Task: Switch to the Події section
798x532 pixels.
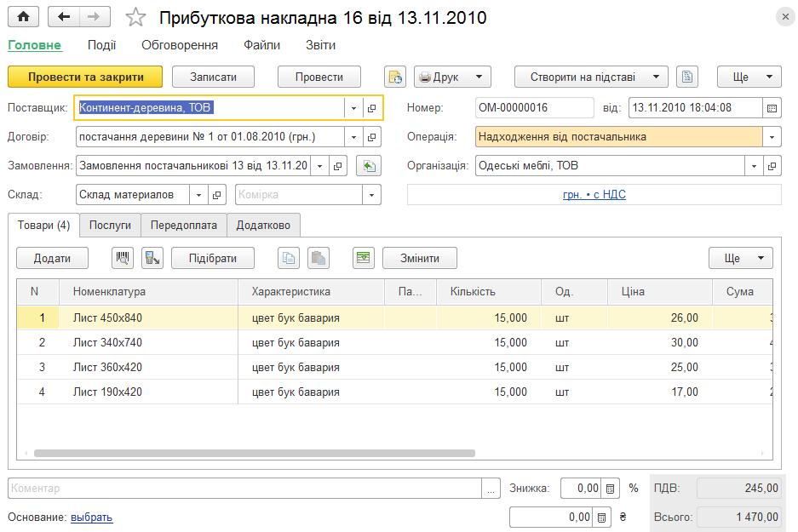Action: [x=102, y=45]
